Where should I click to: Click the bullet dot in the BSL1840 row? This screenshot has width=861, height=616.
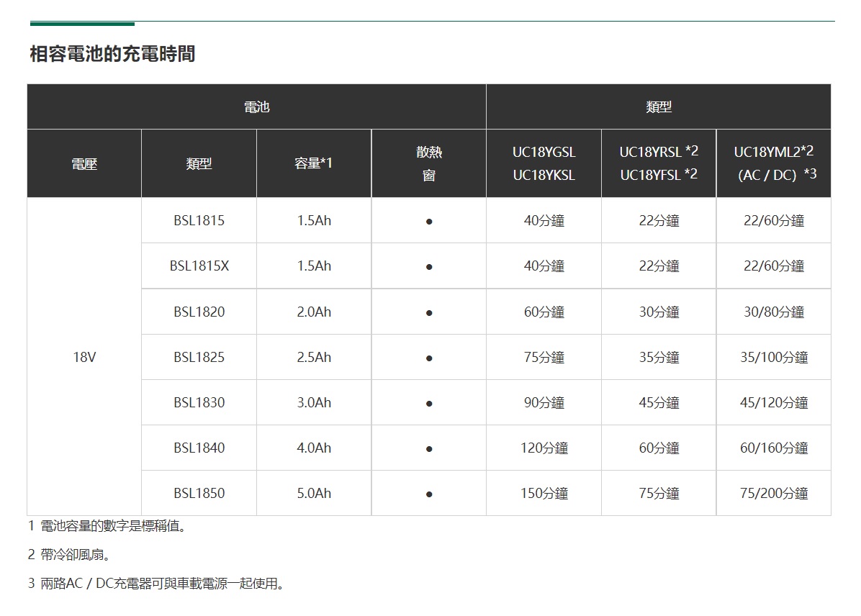point(429,449)
